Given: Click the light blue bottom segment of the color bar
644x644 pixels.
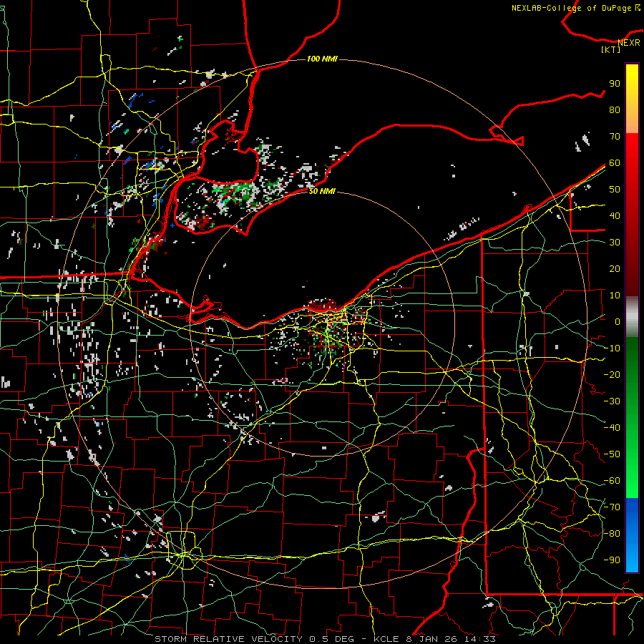Looking at the screenshot, I should (x=632, y=557).
